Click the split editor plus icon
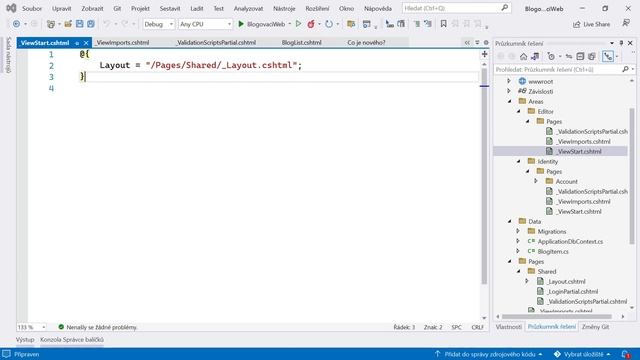Viewport: 640px width, 360px height. pos(484,54)
